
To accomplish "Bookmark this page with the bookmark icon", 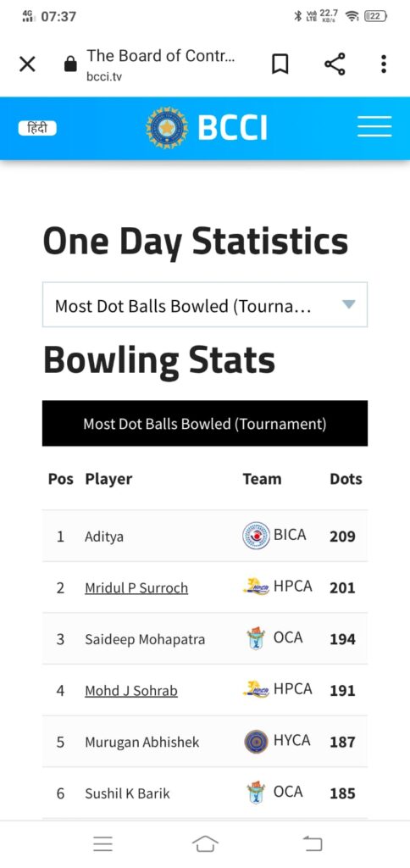I will (x=280, y=64).
